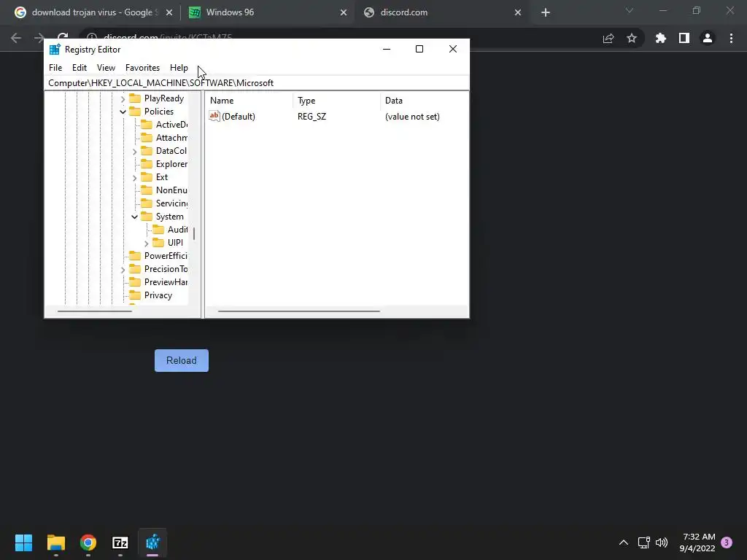The image size is (747, 560).
Task: Select the (Default) value string icon
Action: pyautogui.click(x=214, y=116)
